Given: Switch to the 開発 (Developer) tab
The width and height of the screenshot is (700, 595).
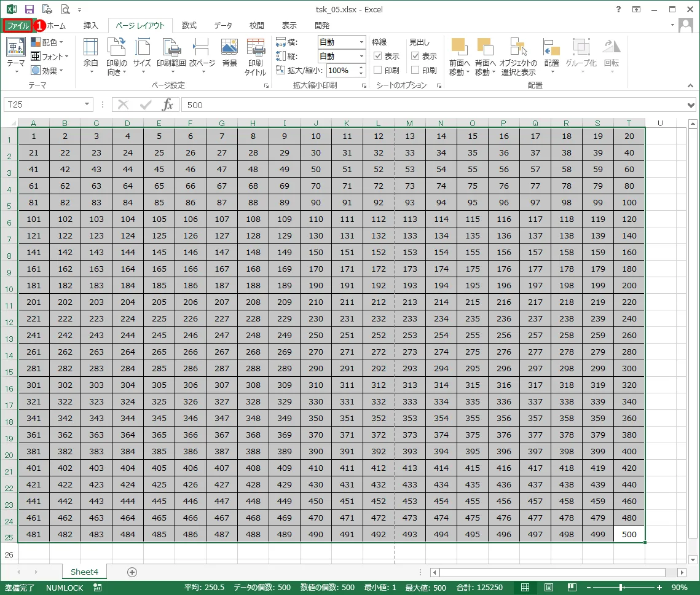Looking at the screenshot, I should (x=322, y=25).
